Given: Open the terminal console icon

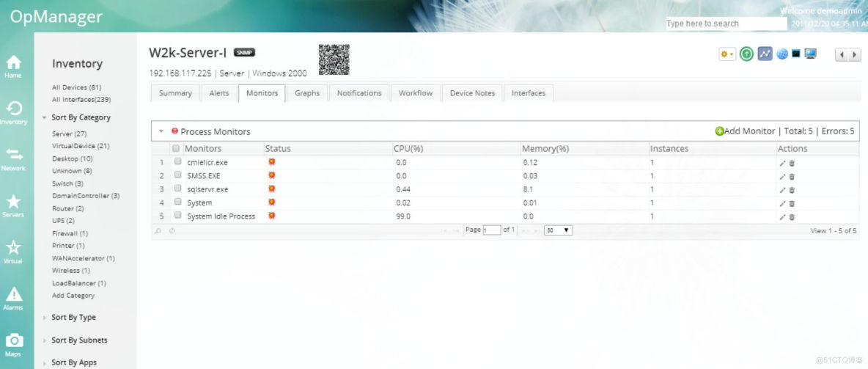Looking at the screenshot, I should pos(796,54).
